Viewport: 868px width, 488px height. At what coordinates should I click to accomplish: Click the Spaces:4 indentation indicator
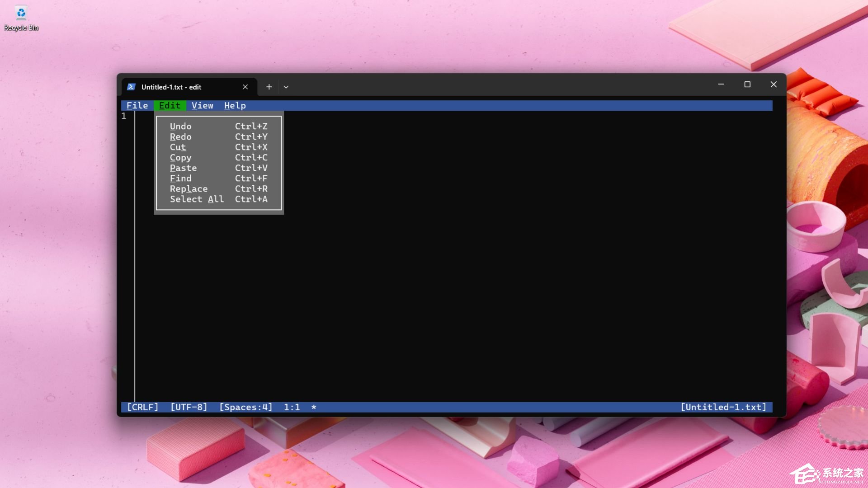click(245, 407)
